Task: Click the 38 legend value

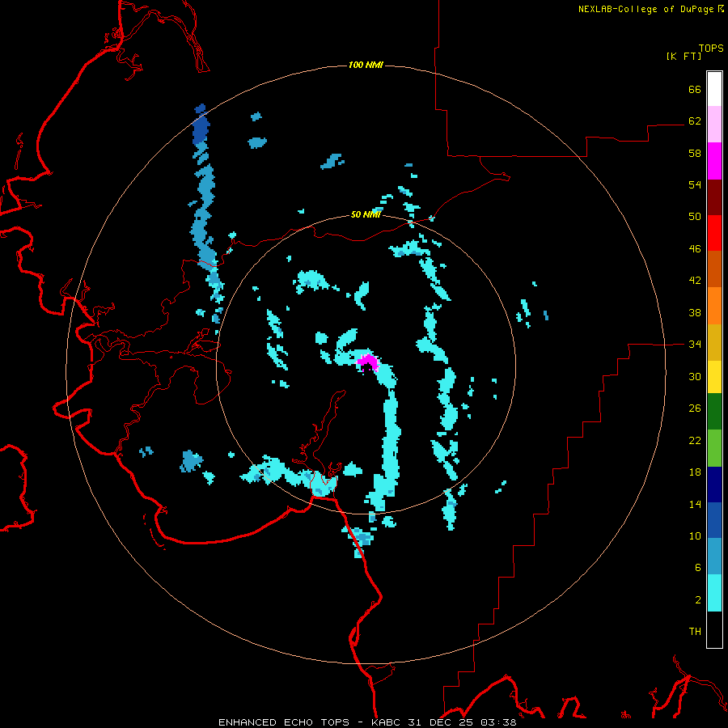Action: pos(695,312)
